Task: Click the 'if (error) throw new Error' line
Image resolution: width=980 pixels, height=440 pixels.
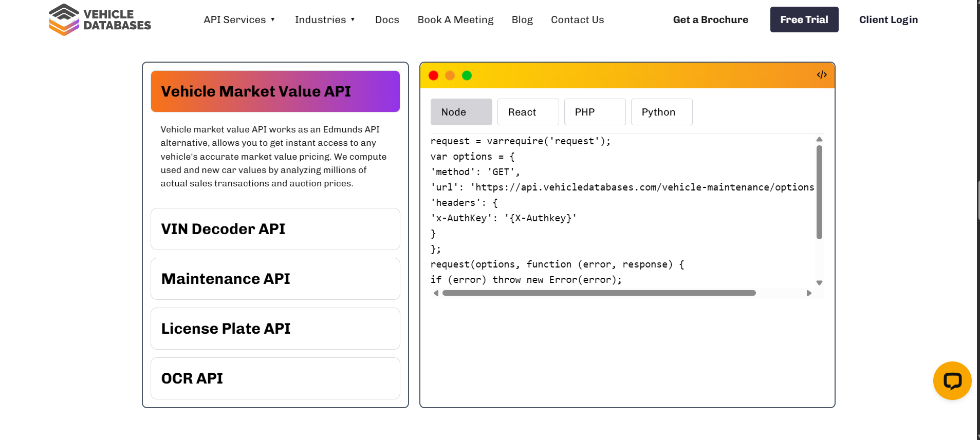Action: coord(526,280)
